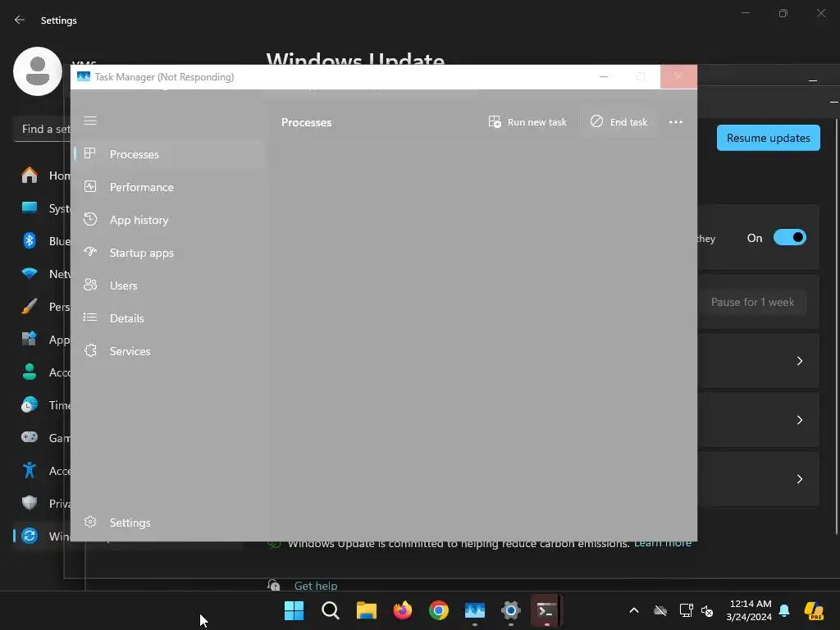
Task: Open the Gaming controller icon in Settings
Action: click(30, 437)
